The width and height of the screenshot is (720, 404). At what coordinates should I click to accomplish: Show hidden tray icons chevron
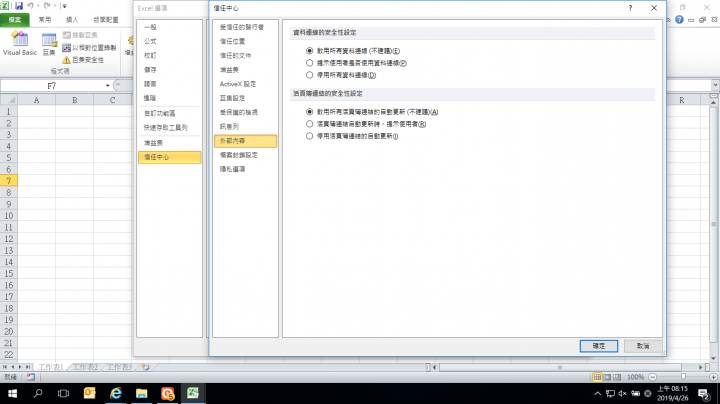(597, 393)
